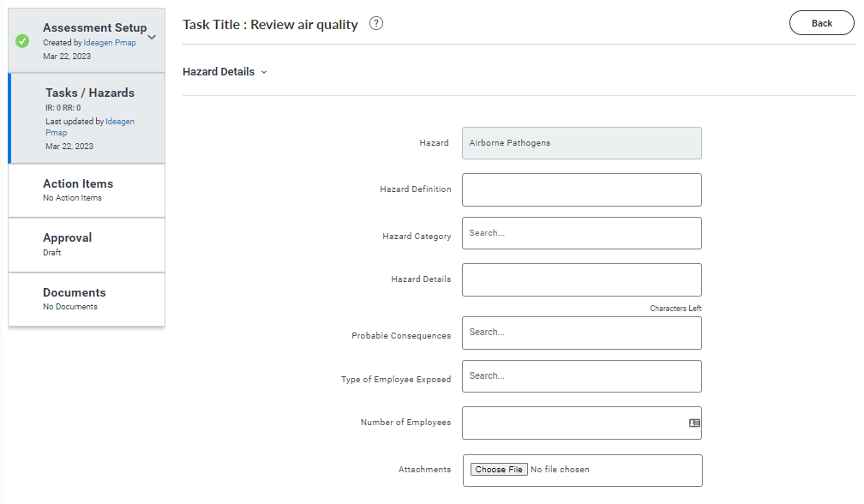Open the Documents section
This screenshot has height=504, width=864.
[87, 299]
